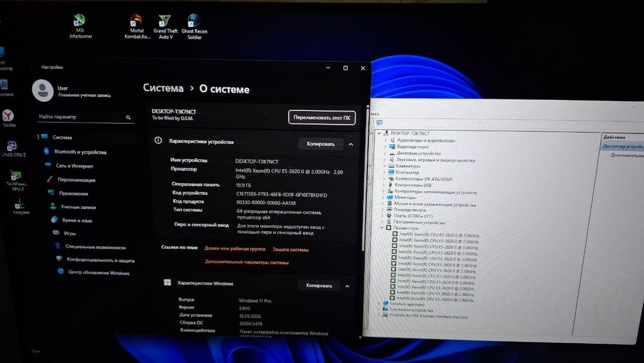
Task: Launch Mortal Kombat desktop shortcut
Action: [137, 26]
